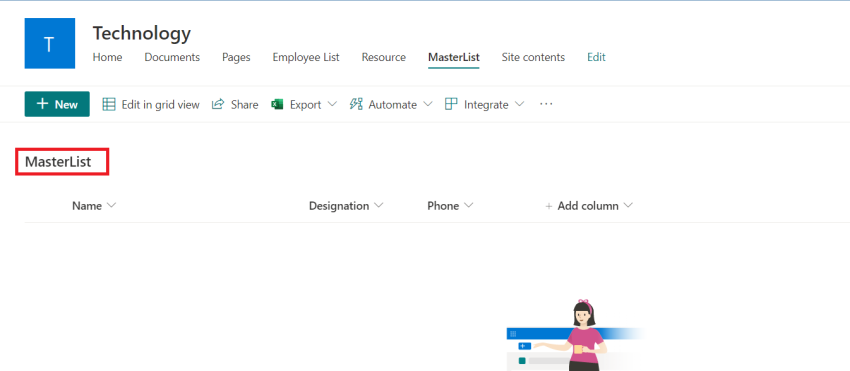Image resolution: width=850 pixels, height=371 pixels.
Task: Go to the Home navigation link
Action: point(107,57)
